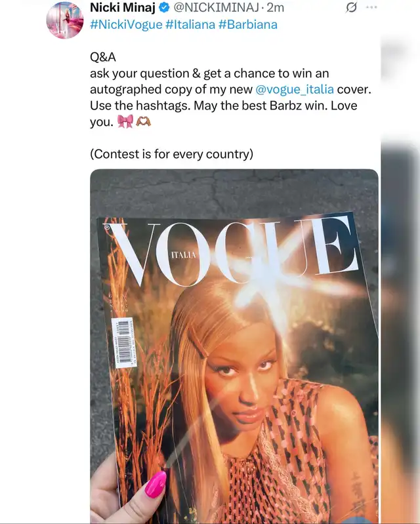Click the ITALIA text inside the Vogue logo
Image resolution: width=420 pixels, height=524 pixels.
(183, 255)
